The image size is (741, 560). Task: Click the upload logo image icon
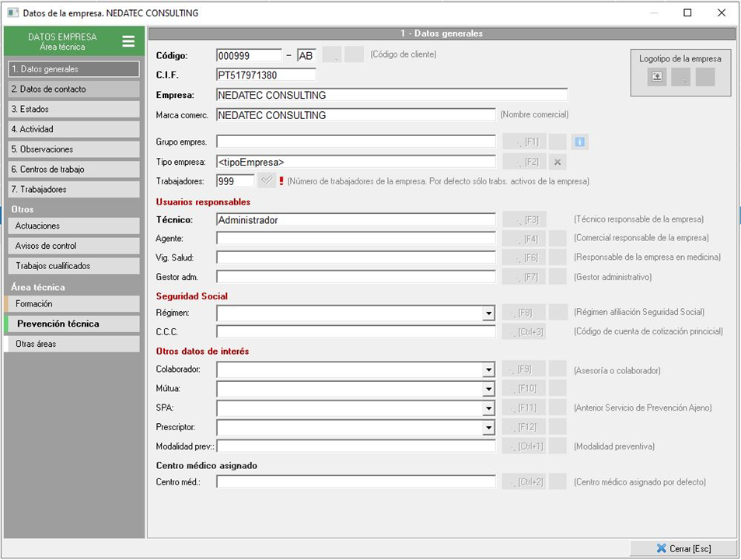tap(657, 76)
